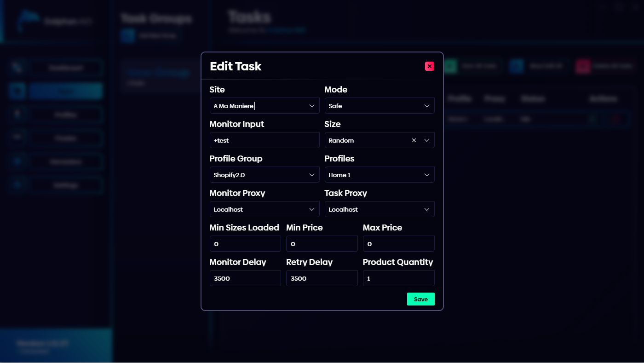Click the green Start All Tasks icon
Viewport: 644px width, 363px height.
click(x=450, y=66)
